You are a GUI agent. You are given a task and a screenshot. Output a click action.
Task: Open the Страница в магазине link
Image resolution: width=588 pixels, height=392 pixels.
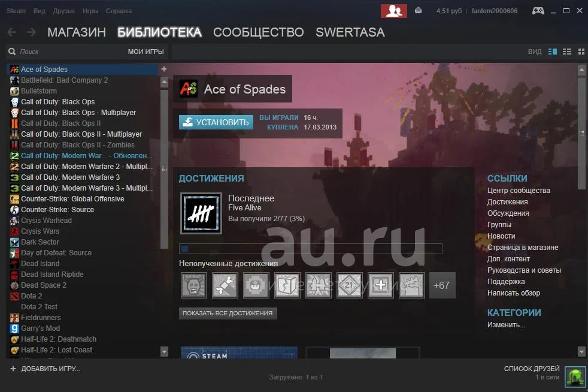[x=523, y=248]
